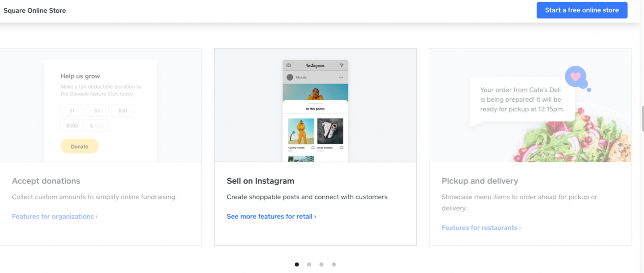Select the third carousel dot indicator
This screenshot has width=644, height=273.
pos(322,264)
